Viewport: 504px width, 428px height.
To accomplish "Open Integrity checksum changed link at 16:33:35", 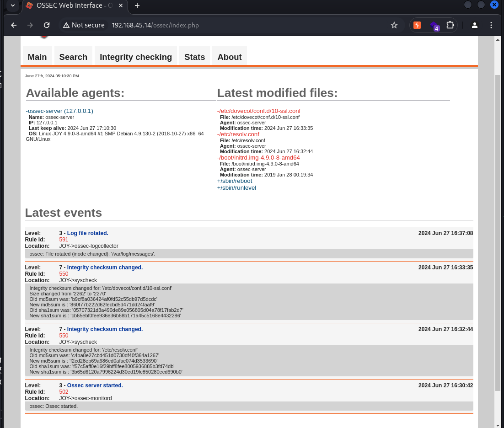I will 105,267.
